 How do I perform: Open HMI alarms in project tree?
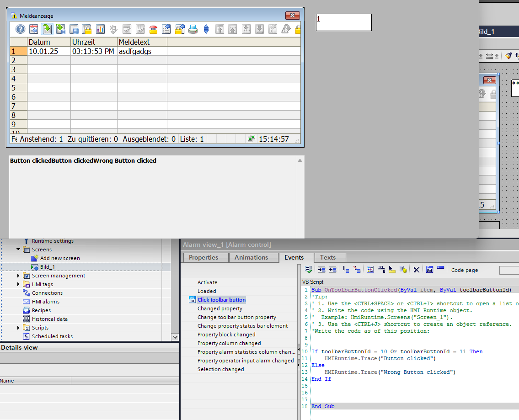click(x=45, y=302)
